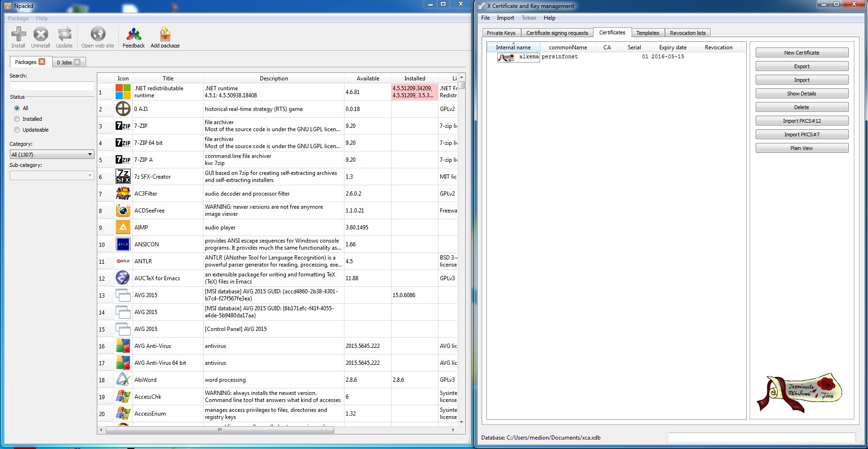Select the .NET redistributable runtime icon

point(123,92)
